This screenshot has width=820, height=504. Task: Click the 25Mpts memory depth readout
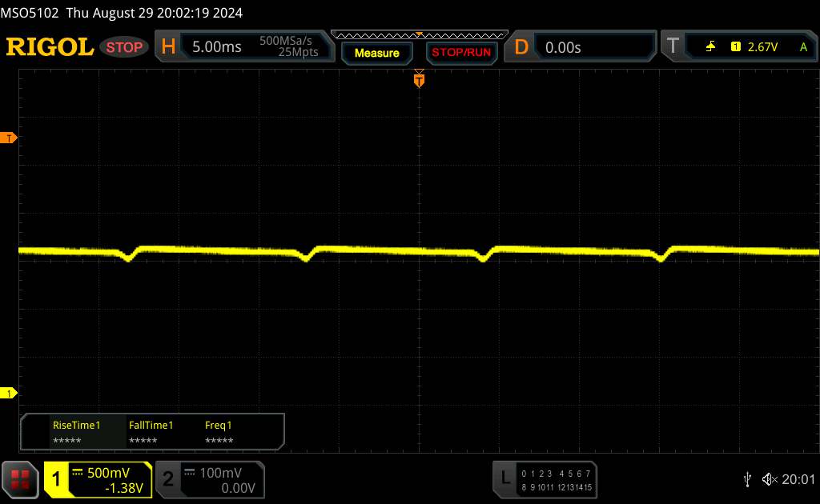click(x=298, y=52)
